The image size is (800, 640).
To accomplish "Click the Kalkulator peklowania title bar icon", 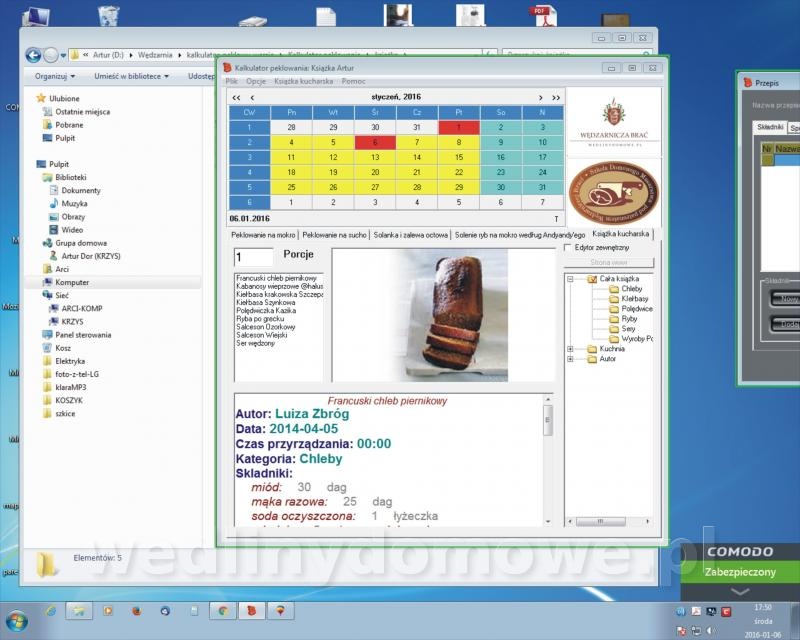I will click(228, 67).
